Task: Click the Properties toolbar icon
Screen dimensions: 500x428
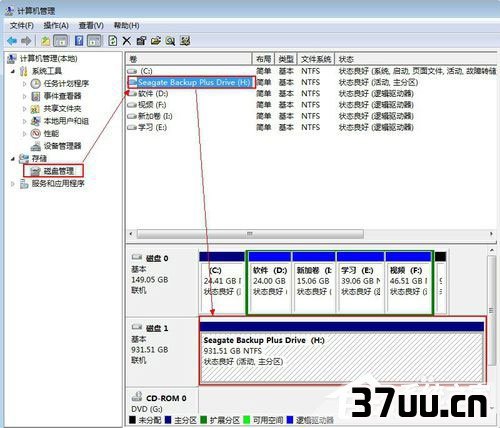Action: [141, 41]
